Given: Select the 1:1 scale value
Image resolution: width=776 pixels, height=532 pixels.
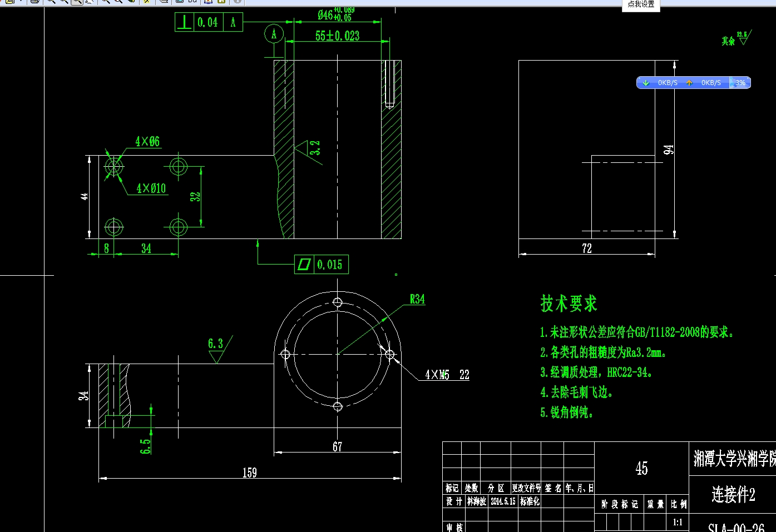Looking at the screenshot, I should [678, 523].
